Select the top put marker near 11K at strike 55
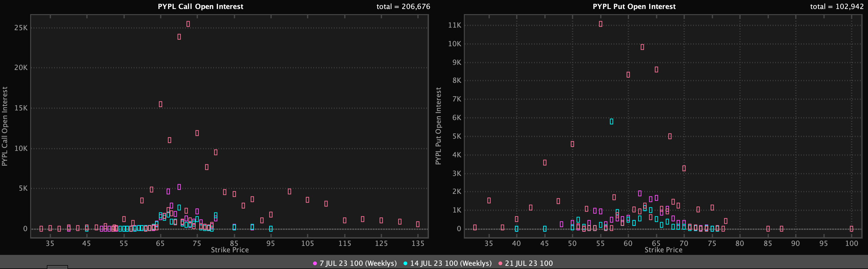 pos(600,24)
